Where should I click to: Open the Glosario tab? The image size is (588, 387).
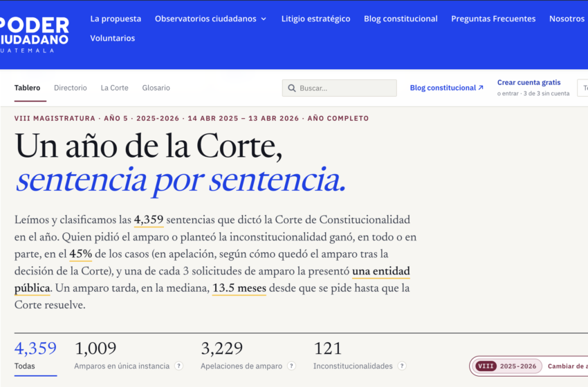pyautogui.click(x=156, y=88)
